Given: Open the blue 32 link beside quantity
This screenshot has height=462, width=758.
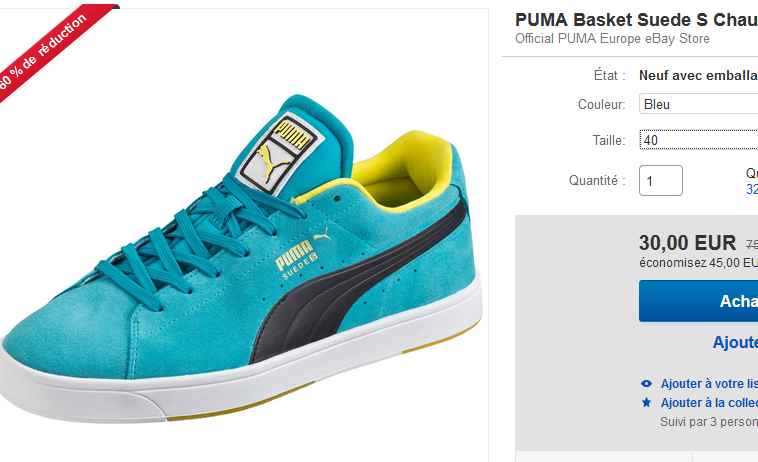Looking at the screenshot, I should click(752, 189).
